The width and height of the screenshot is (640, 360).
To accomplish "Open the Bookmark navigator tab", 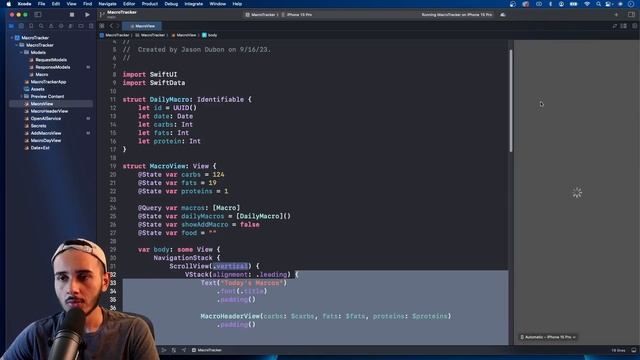I will 31,26.
